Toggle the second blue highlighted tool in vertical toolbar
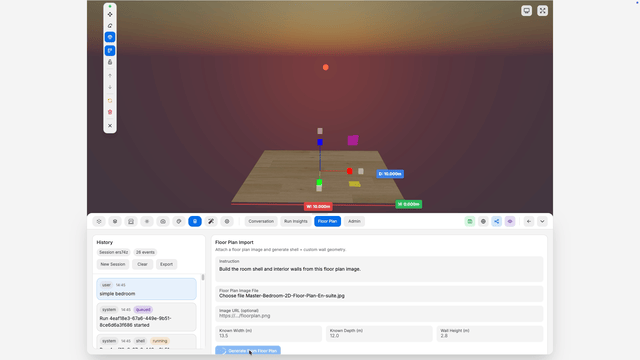The height and width of the screenshot is (360, 640). 110,51
